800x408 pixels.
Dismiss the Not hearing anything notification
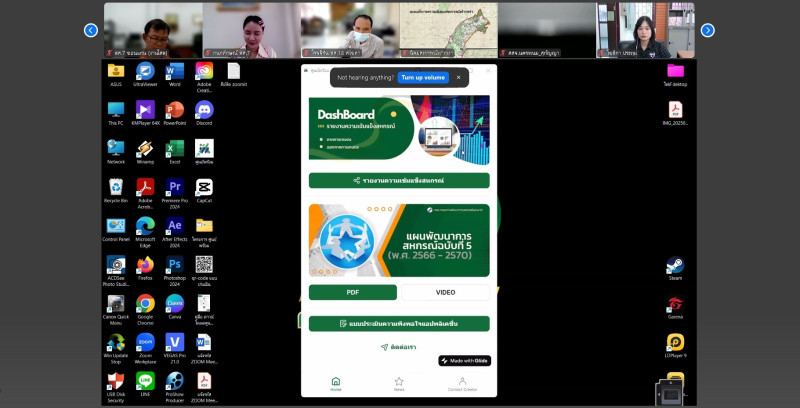458,78
